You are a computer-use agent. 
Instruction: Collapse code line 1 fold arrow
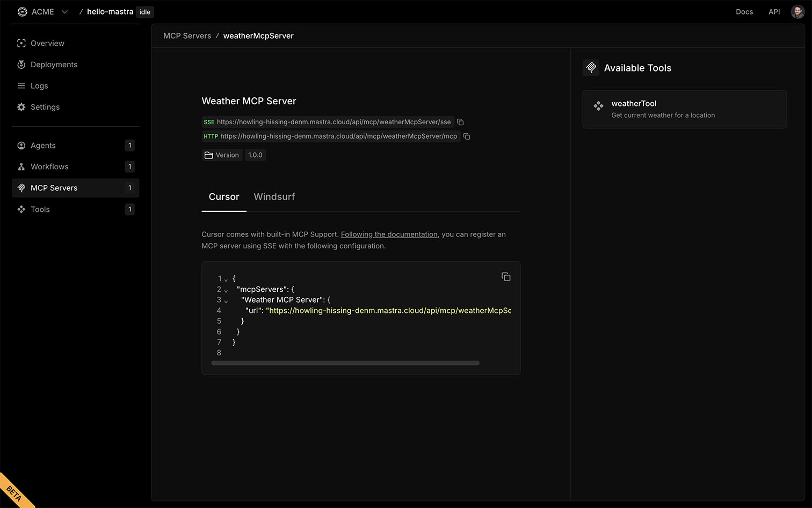click(226, 280)
